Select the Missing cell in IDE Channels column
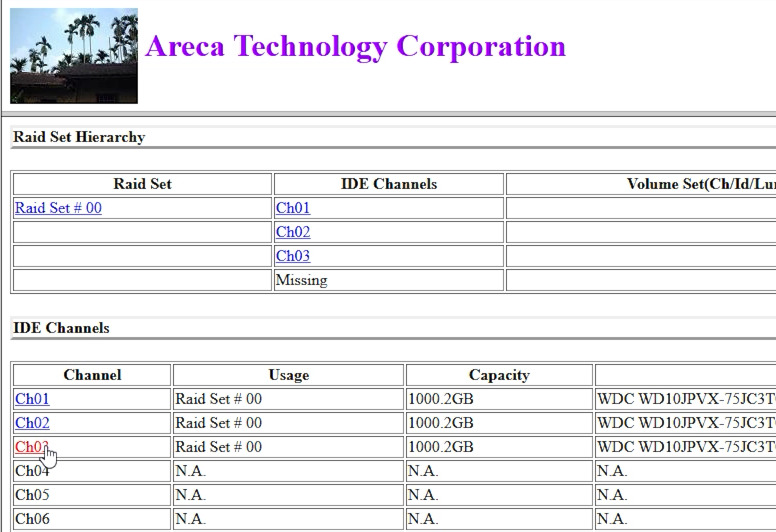776x532 pixels. point(388,280)
